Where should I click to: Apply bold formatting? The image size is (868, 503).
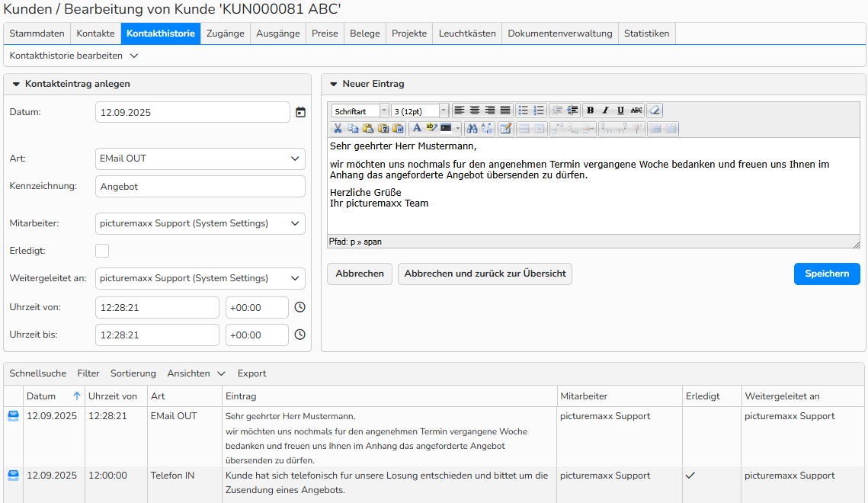click(x=590, y=111)
